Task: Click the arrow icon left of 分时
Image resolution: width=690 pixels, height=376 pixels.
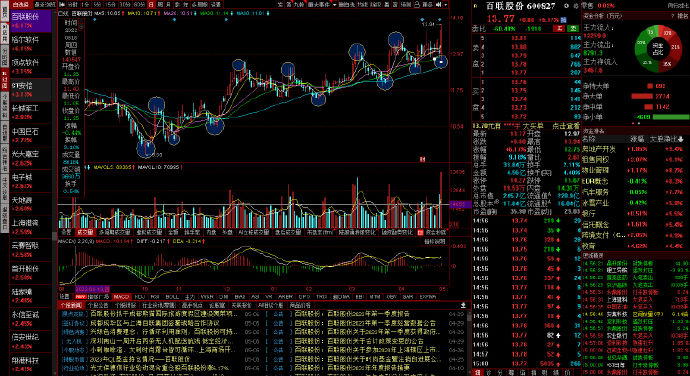Action: coord(62,4)
